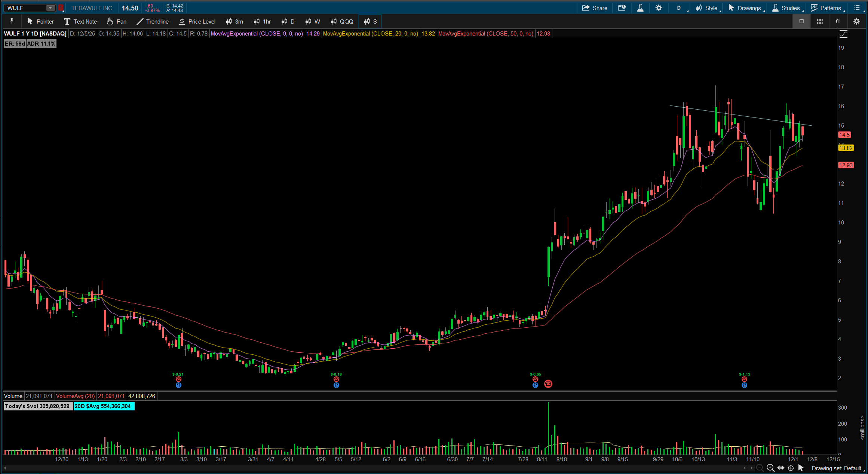Screen dimensions: 868x474
Task: Open the Patterns menu
Action: [x=826, y=8]
